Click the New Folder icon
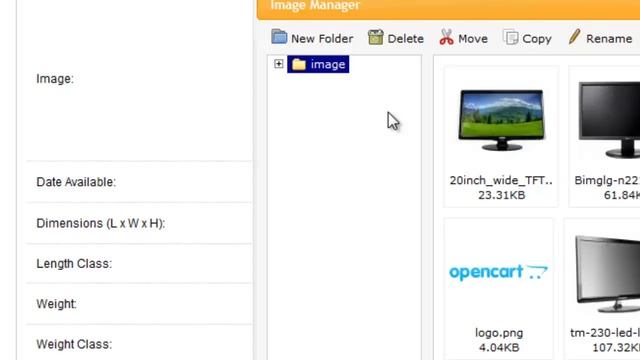Viewport: 640px width, 360px height. coord(279,37)
